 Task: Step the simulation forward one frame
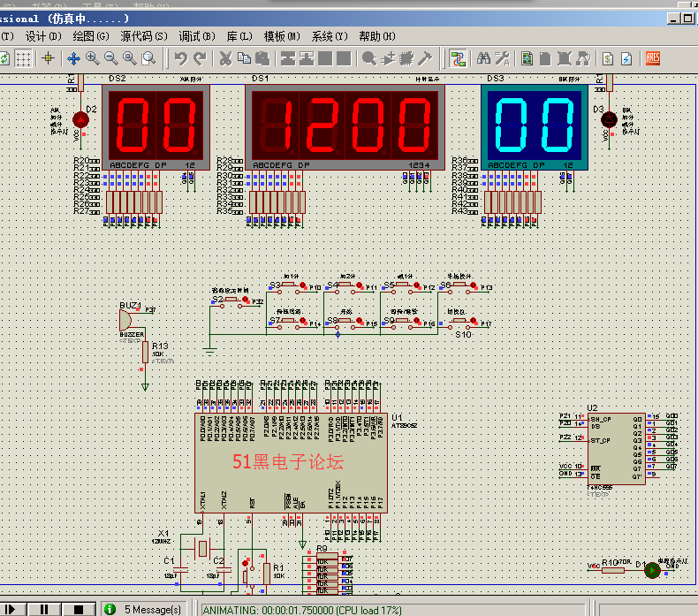(11, 609)
